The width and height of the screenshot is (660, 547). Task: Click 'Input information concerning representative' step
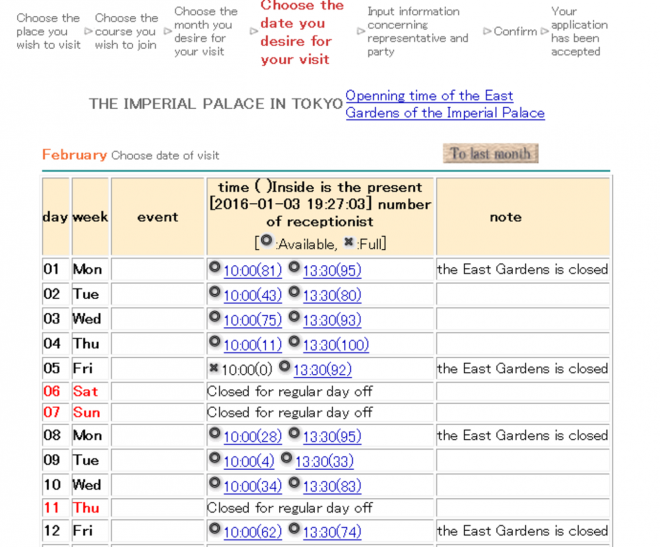(x=418, y=32)
